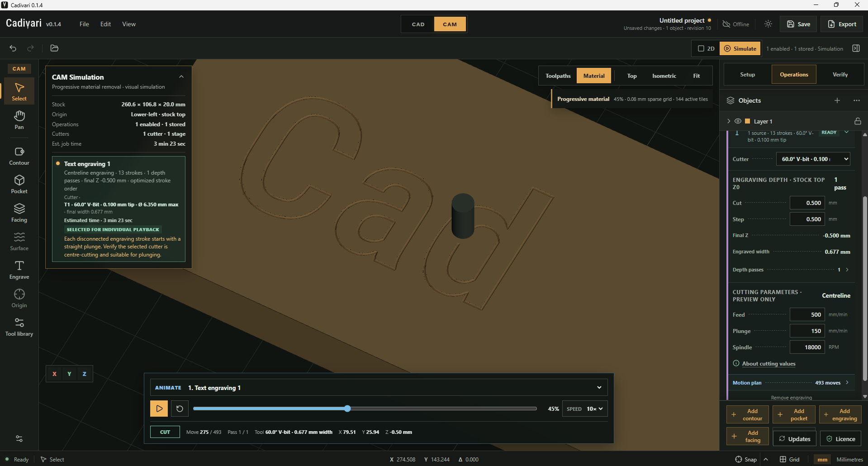Open the File menu
Viewport: 868px width, 466px height.
click(x=84, y=24)
